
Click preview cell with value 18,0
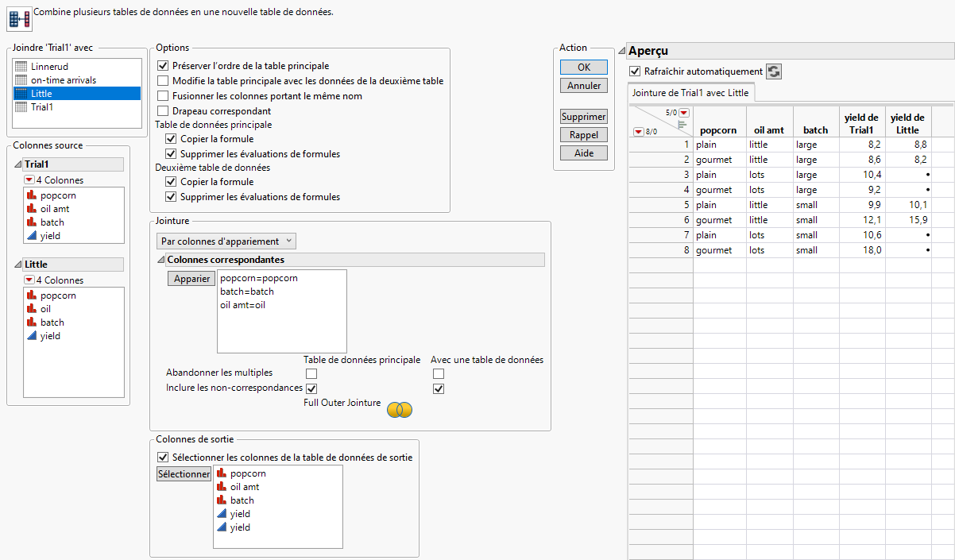[862, 250]
